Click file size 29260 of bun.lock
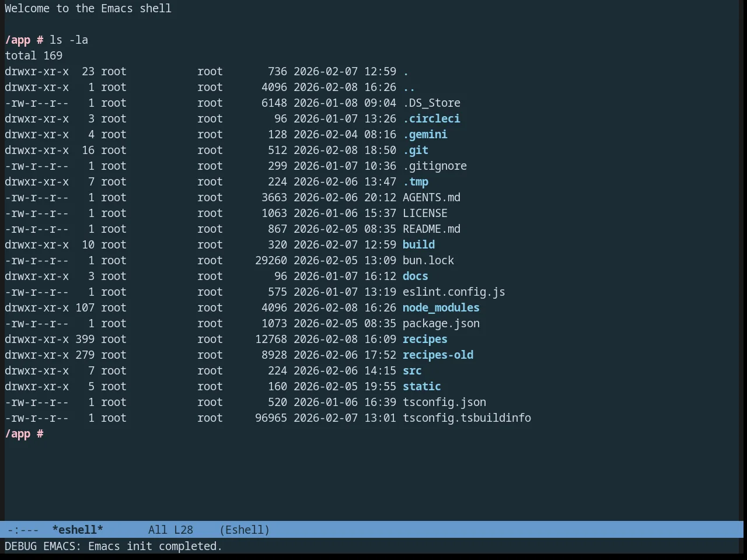Image resolution: width=747 pixels, height=560 pixels. (x=271, y=260)
